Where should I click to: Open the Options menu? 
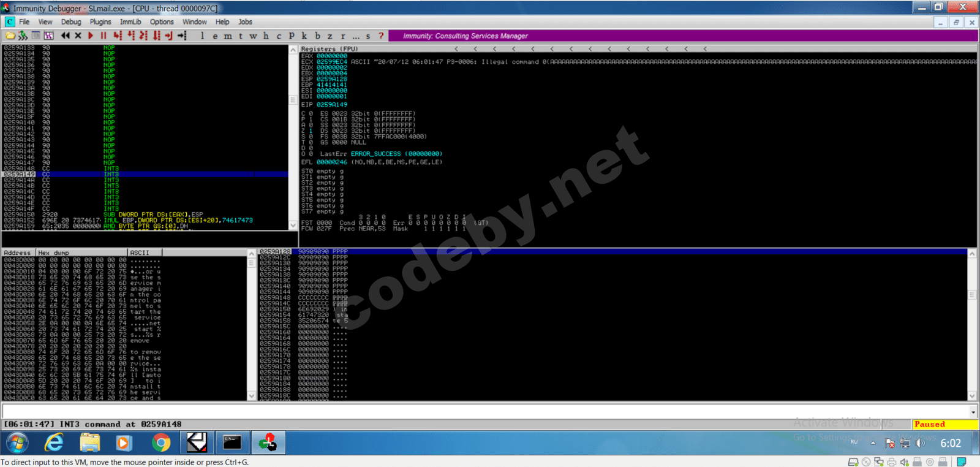pyautogui.click(x=162, y=21)
